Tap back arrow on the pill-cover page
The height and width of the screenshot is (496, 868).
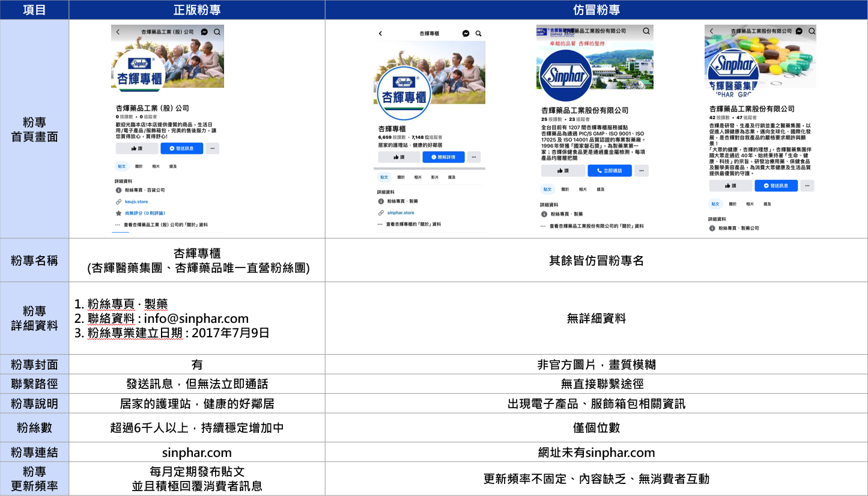tap(712, 31)
